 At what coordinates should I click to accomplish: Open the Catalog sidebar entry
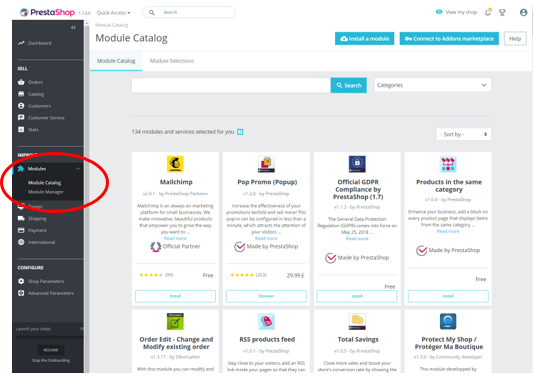click(36, 94)
